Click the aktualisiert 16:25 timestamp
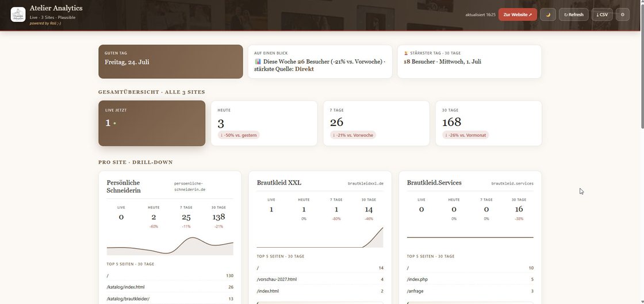The height and width of the screenshot is (304, 644). [481, 15]
